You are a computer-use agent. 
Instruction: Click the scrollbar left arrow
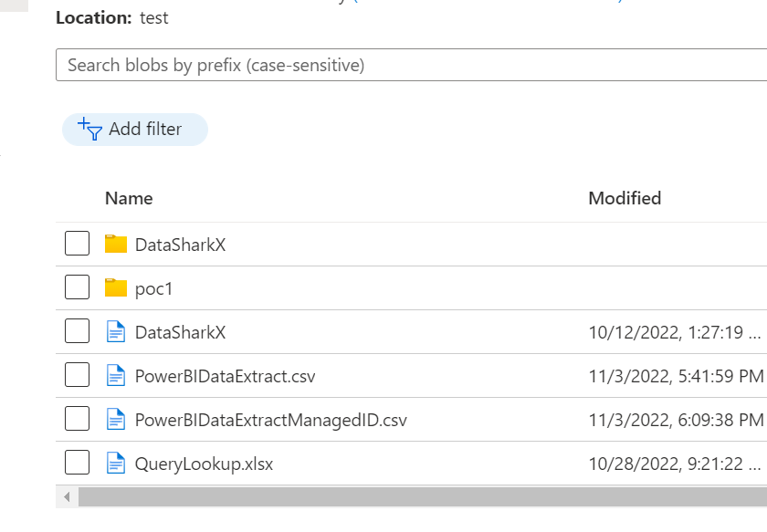click(67, 497)
